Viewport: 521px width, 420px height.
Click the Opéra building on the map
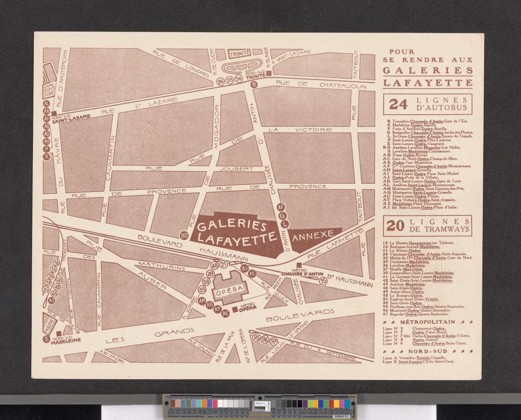pyautogui.click(x=229, y=287)
